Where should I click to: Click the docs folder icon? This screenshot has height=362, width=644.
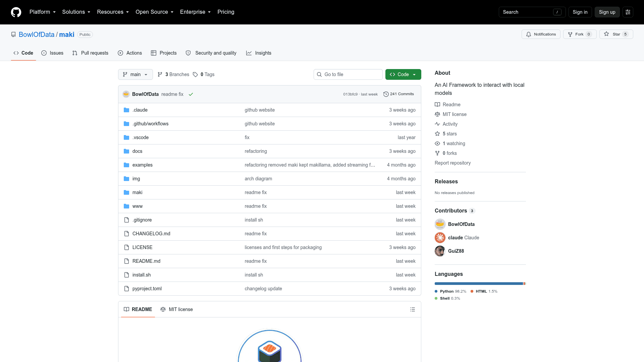click(x=126, y=151)
